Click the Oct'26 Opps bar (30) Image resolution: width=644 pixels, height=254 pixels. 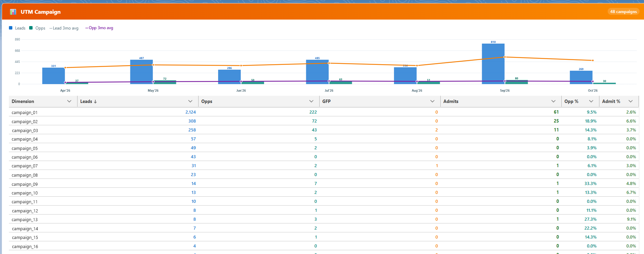pos(605,83)
